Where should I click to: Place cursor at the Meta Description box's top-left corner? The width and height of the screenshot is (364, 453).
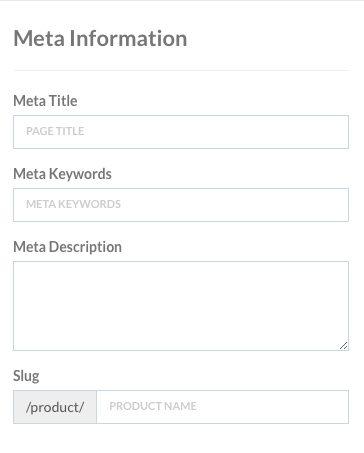17,265
